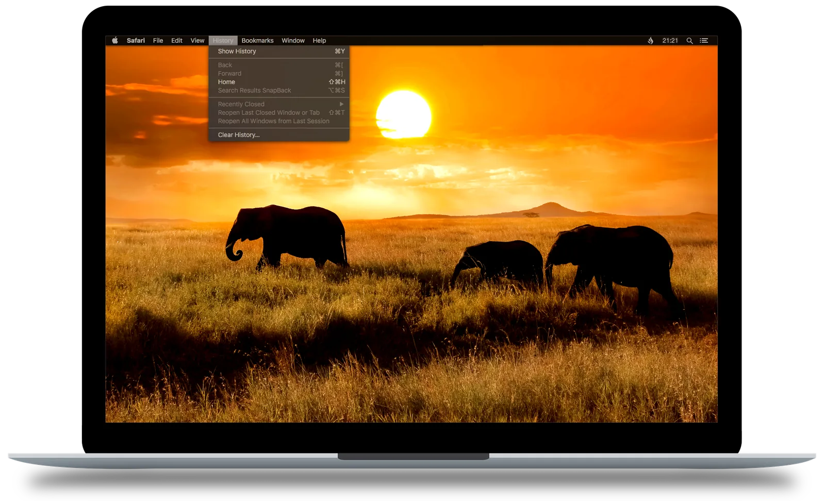The image size is (825, 504).
Task: Open the Bookmarks menu
Action: pyautogui.click(x=257, y=40)
